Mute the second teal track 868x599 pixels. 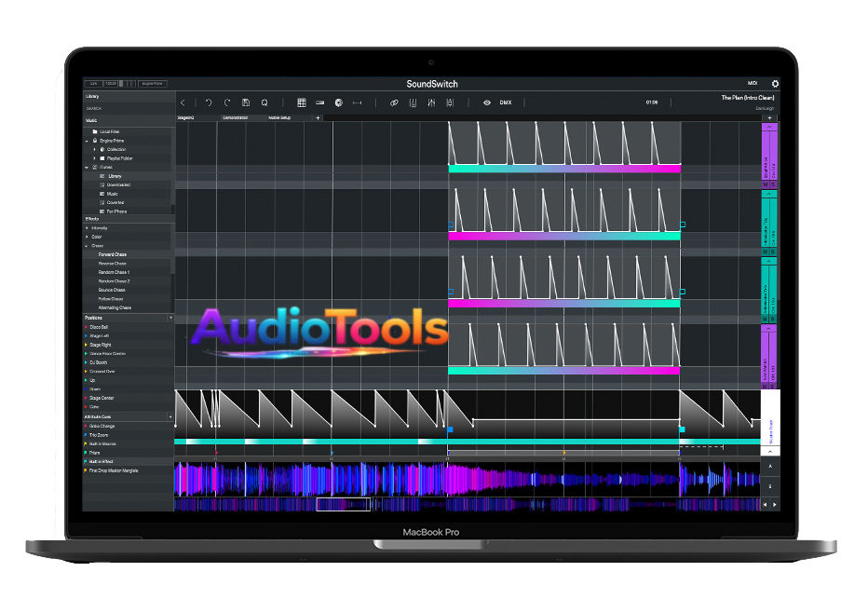pos(766,252)
